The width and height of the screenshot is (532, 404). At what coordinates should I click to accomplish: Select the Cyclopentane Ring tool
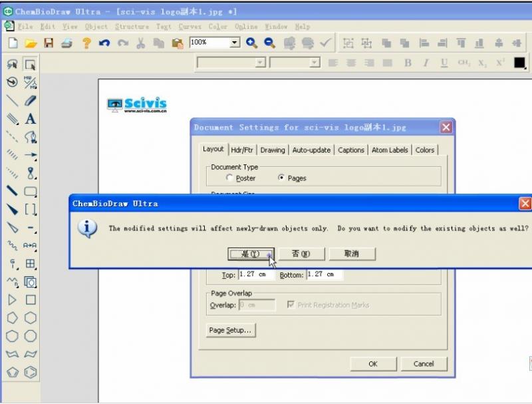pos(12,318)
